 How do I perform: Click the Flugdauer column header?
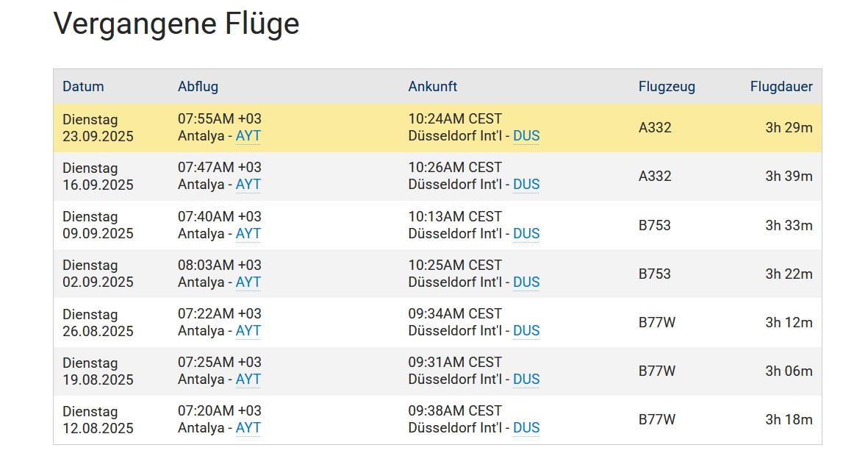781,87
